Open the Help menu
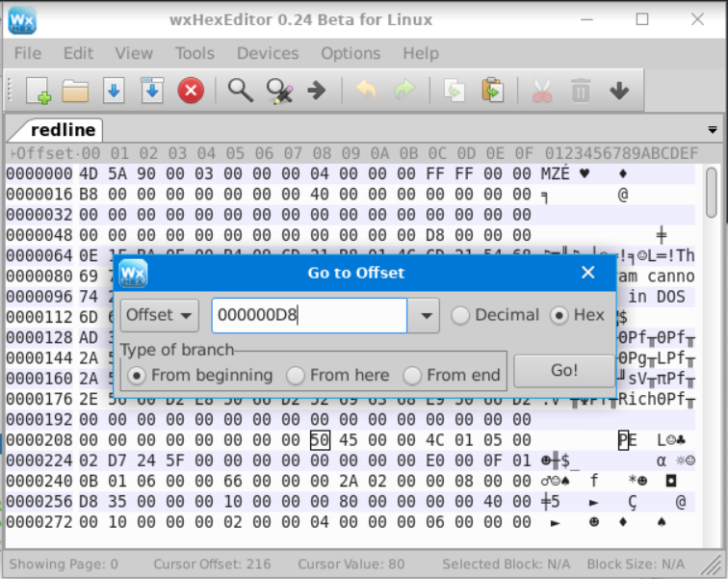 (421, 53)
